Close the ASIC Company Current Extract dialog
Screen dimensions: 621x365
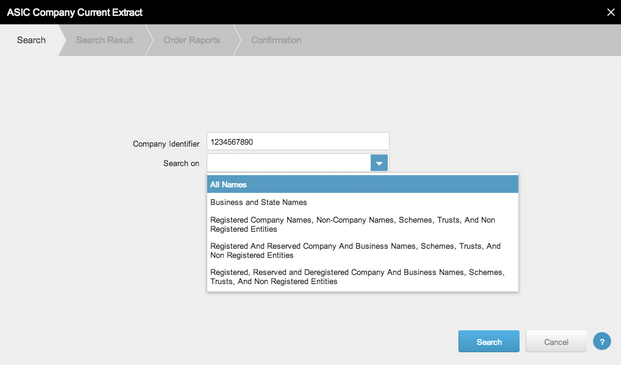click(610, 12)
